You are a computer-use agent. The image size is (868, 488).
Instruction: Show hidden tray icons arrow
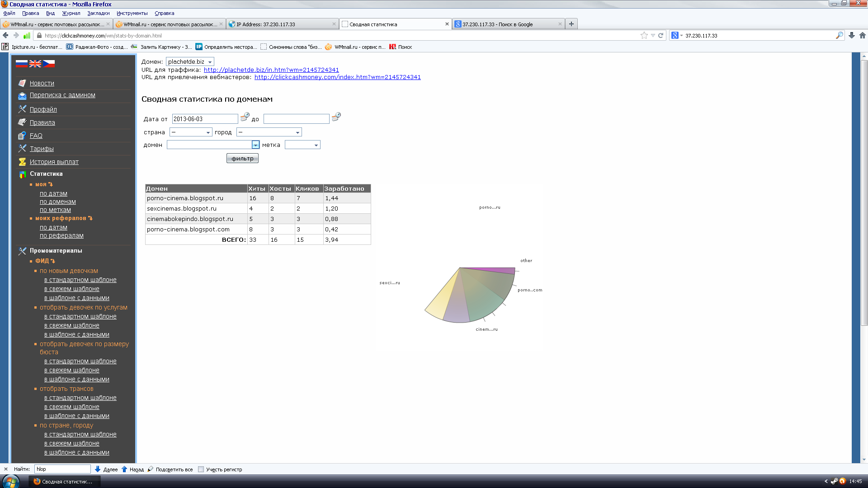(x=826, y=481)
